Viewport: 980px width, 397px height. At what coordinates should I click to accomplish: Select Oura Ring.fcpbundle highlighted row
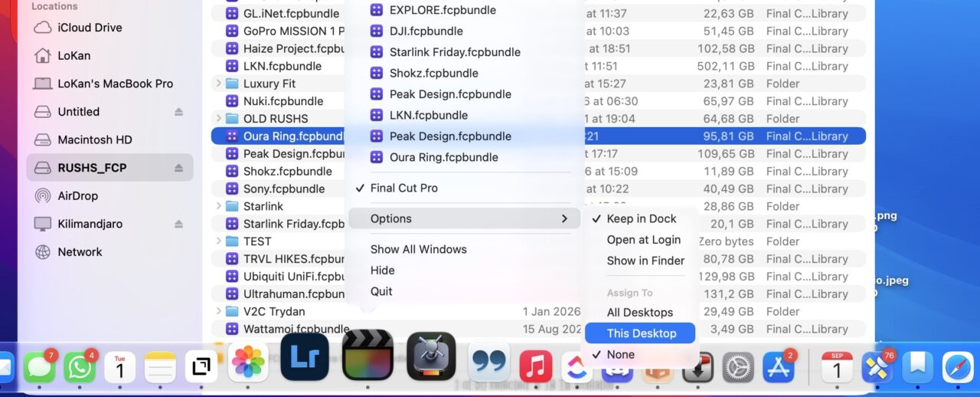[x=538, y=136]
